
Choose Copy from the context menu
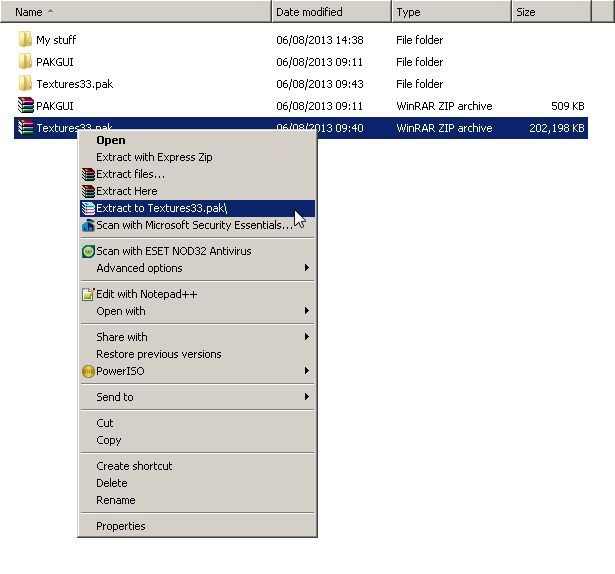point(197,440)
